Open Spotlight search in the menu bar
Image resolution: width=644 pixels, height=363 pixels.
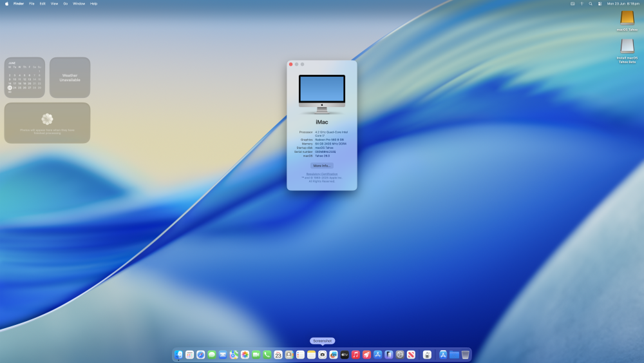[x=591, y=4]
